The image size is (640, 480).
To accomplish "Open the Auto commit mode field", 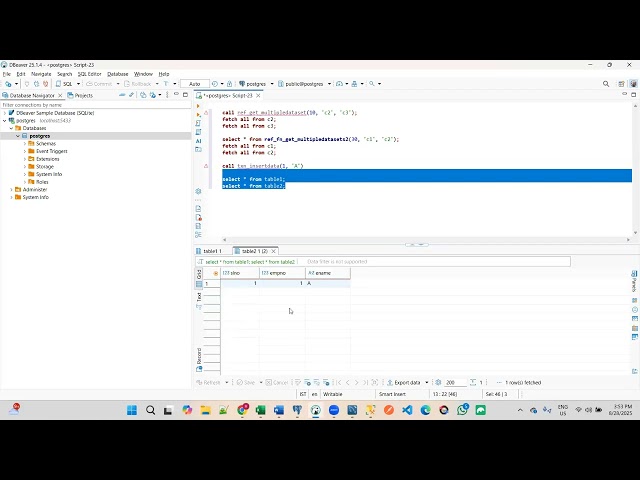I will click(x=195, y=84).
